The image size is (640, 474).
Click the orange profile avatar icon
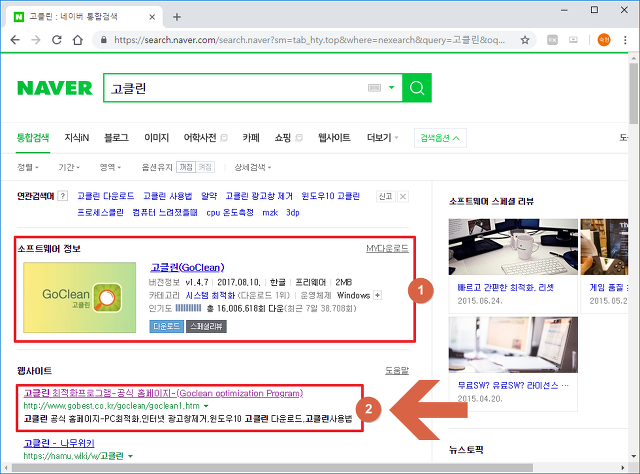click(x=604, y=40)
